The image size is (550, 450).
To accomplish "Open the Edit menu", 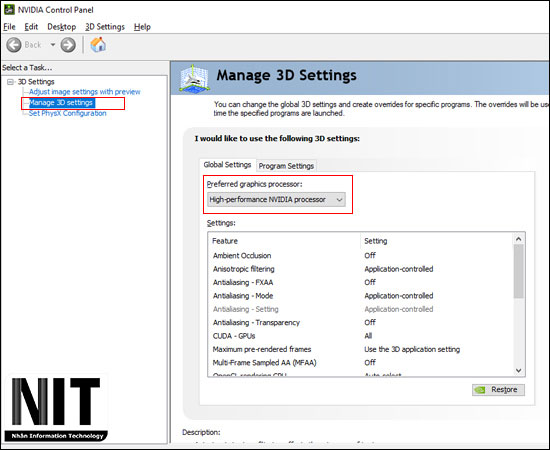I will (x=31, y=27).
